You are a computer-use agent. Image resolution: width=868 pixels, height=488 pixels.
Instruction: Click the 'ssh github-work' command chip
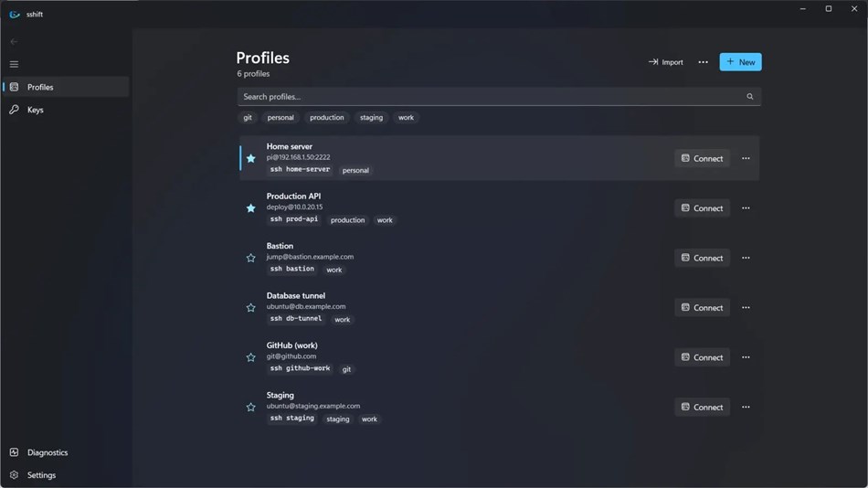300,368
